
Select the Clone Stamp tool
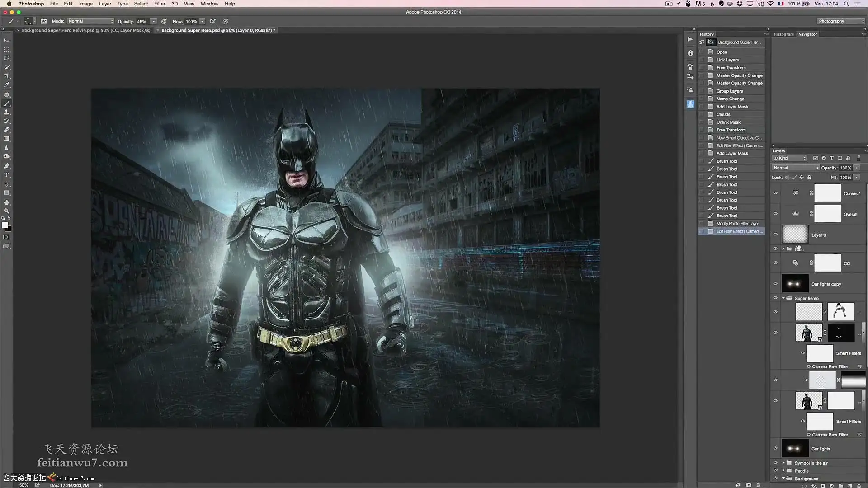pos(6,112)
